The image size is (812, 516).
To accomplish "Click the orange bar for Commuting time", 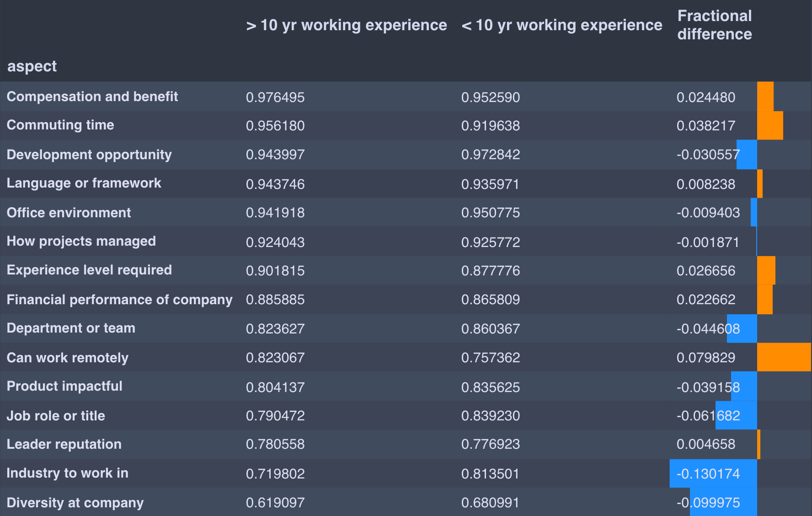I will click(x=770, y=125).
